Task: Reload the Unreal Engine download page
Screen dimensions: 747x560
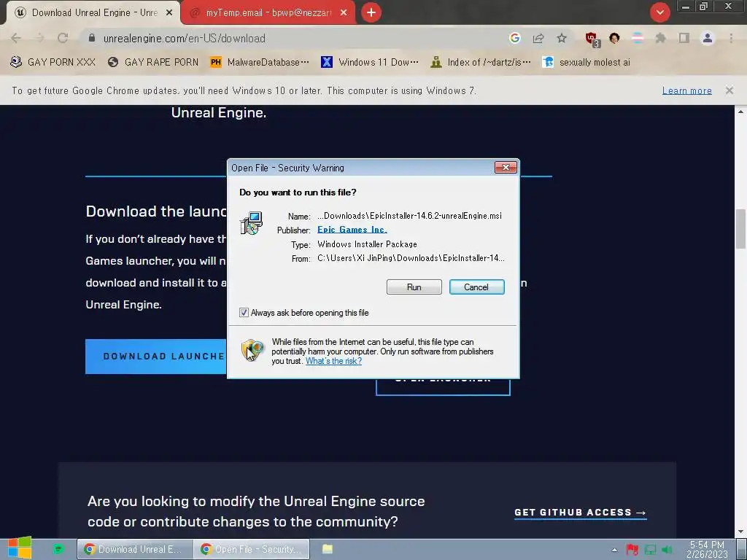Action: coord(63,38)
